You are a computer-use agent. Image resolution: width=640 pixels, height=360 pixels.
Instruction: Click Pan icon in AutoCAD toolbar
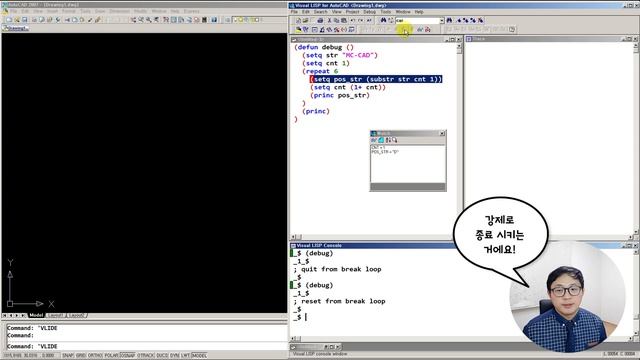click(x=133, y=20)
